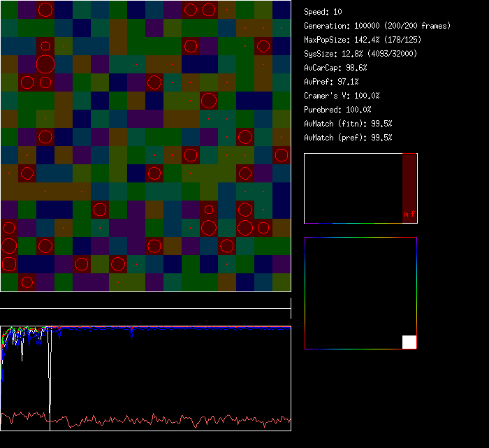Screen dimensions: 489x448
Task: Click the bottom-right corner cell of the grid
Action: pos(282,282)
